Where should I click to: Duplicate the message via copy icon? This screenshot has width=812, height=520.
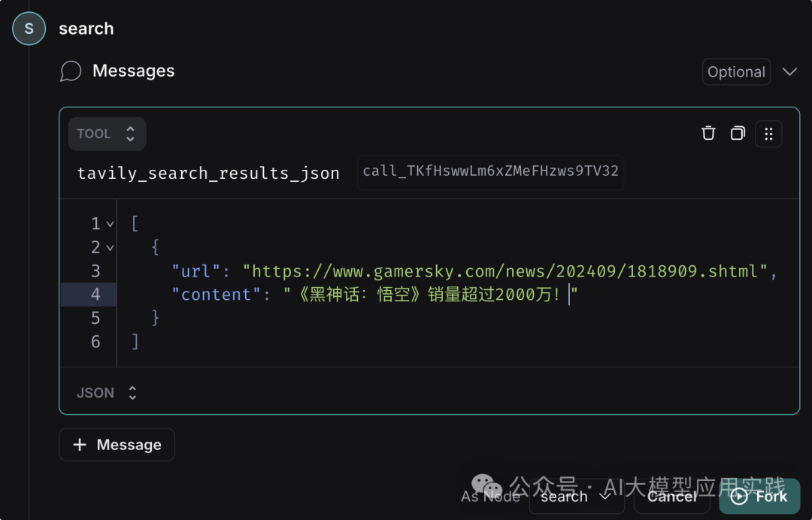tap(738, 133)
